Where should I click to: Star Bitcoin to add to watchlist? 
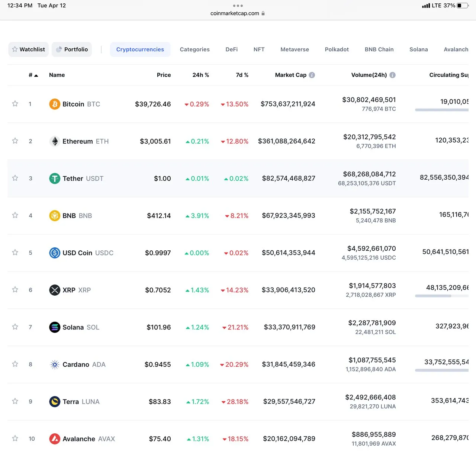pyautogui.click(x=15, y=103)
